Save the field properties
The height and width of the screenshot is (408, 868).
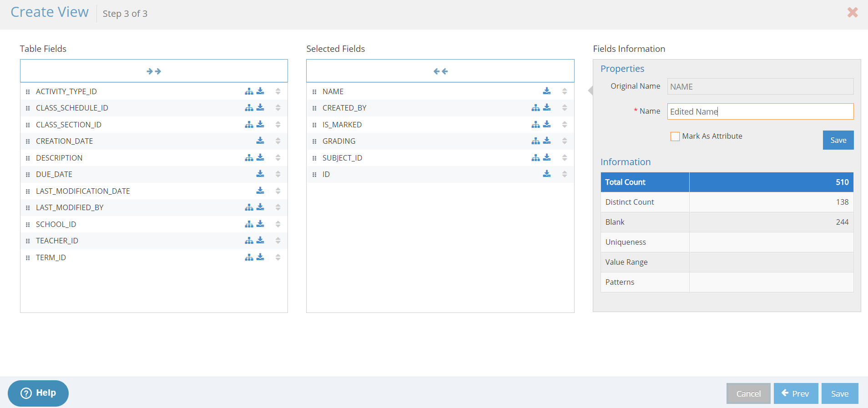[838, 140]
